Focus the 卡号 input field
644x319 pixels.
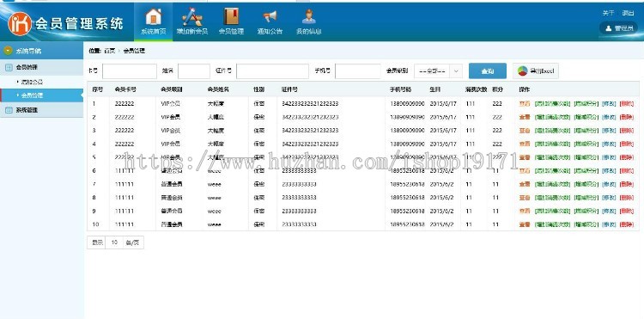tap(130, 71)
